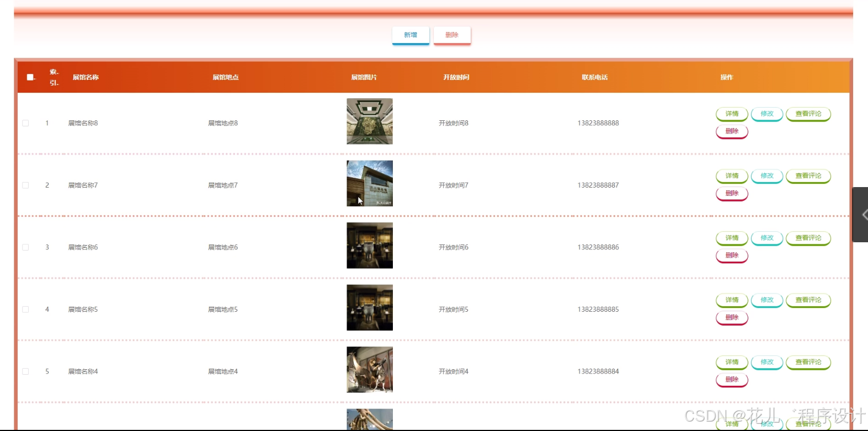Select the cell text 展馆名称8
The width and height of the screenshot is (868, 431).
click(83, 123)
